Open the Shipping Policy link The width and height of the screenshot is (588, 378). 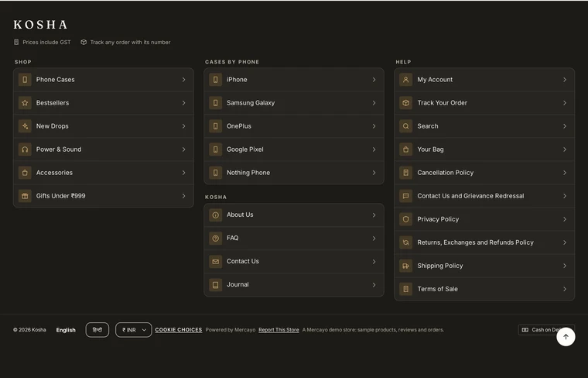(484, 266)
